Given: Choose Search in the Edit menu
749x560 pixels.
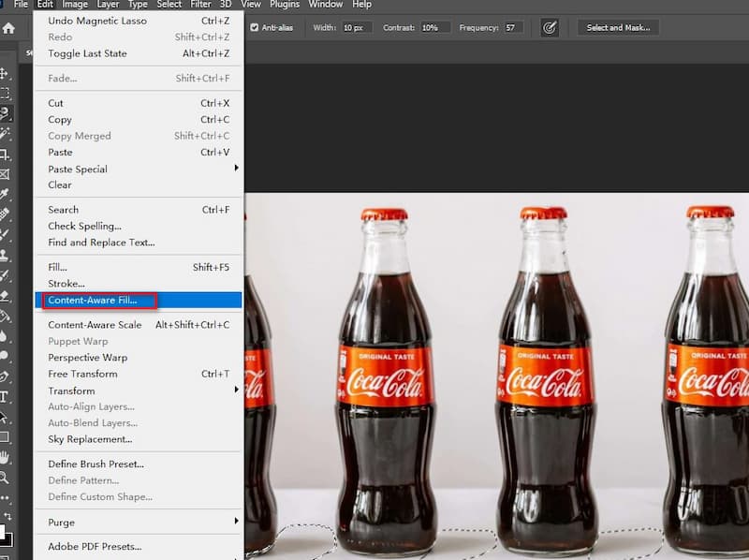Looking at the screenshot, I should point(139,210).
